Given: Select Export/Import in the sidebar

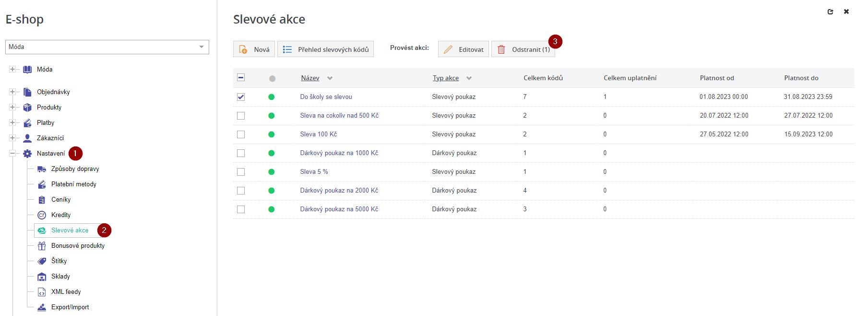Looking at the screenshot, I should (x=70, y=307).
